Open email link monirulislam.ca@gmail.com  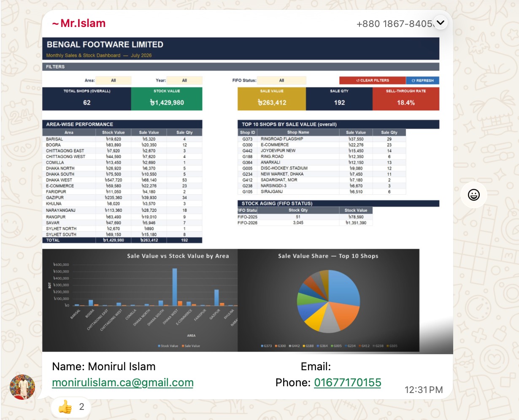[123, 383]
